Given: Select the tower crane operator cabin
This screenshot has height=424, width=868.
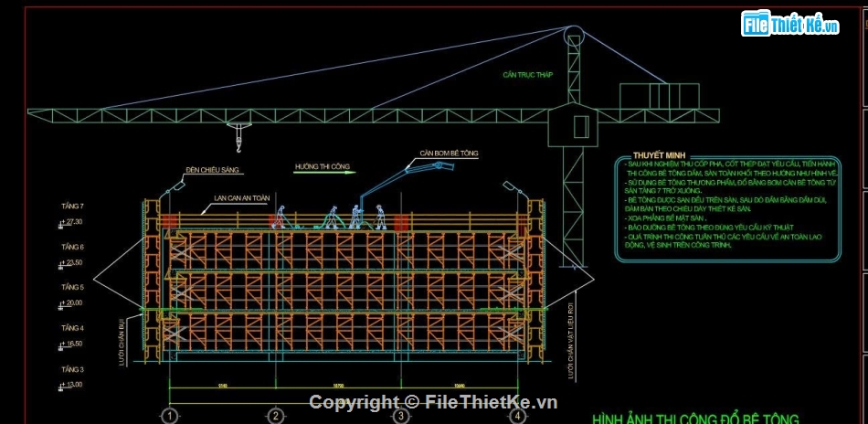Looking at the screenshot, I should (x=573, y=124).
